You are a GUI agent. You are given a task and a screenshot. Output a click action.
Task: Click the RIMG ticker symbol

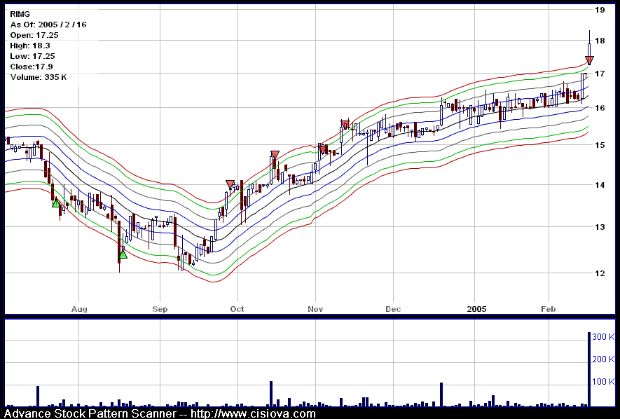tap(20, 14)
